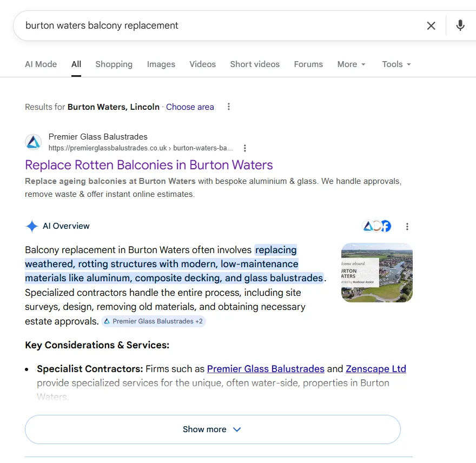Viewport: 476px width, 463px height.
Task: Switch to the Images search tab
Action: pos(161,64)
